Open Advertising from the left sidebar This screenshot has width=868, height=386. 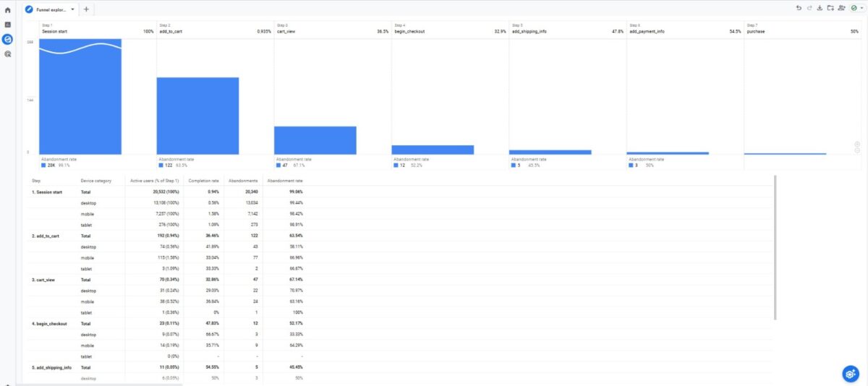7,53
